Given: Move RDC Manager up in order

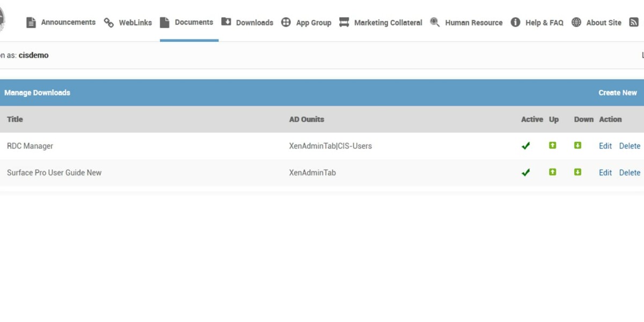Looking at the screenshot, I should click(552, 145).
